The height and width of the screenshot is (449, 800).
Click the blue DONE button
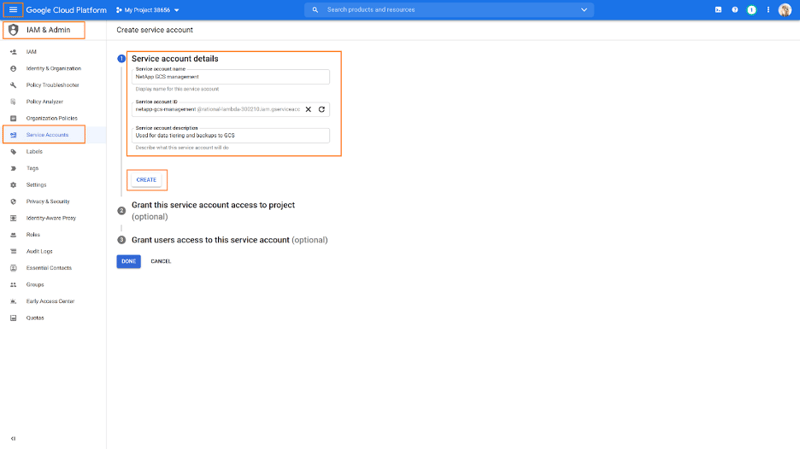point(128,261)
